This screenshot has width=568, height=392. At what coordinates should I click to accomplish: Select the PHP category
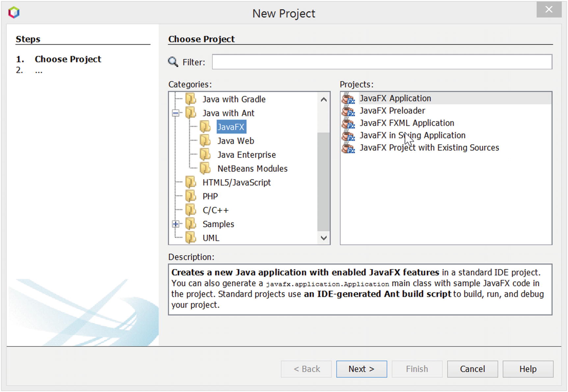click(210, 196)
